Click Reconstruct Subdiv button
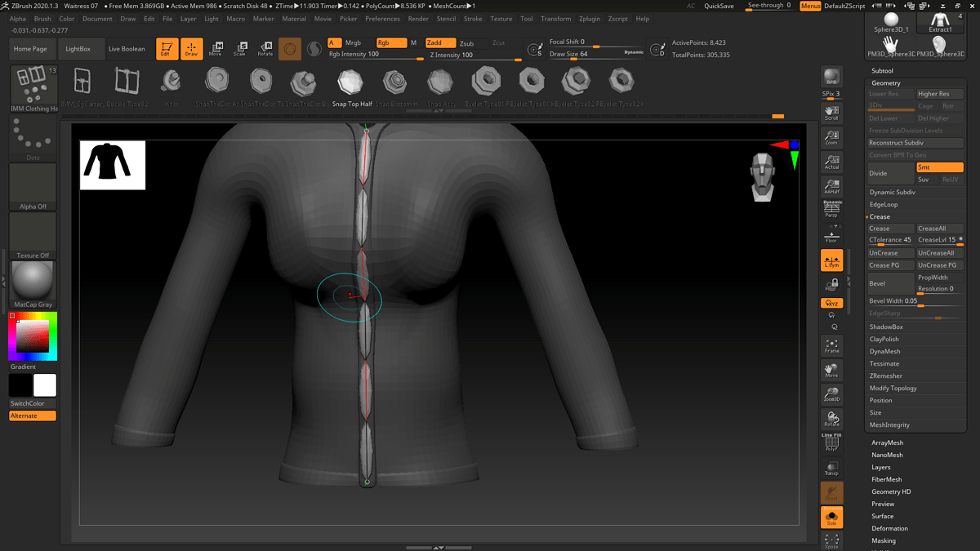The height and width of the screenshot is (551, 980). [x=915, y=143]
